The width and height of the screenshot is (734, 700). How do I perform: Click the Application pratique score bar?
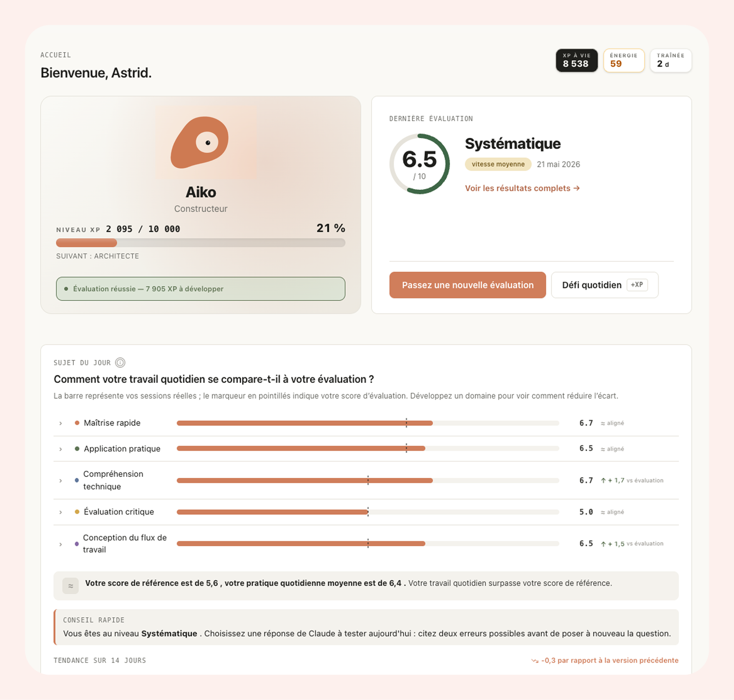coord(368,449)
